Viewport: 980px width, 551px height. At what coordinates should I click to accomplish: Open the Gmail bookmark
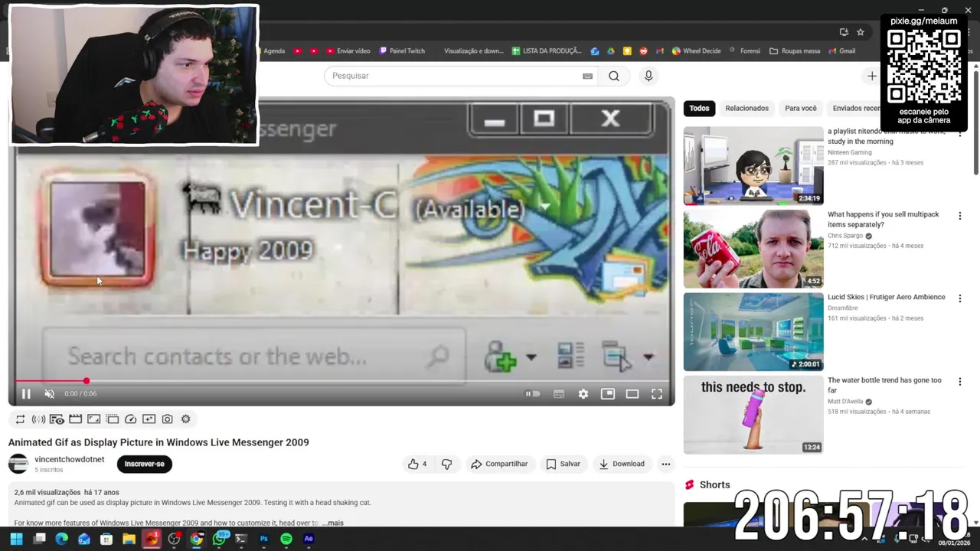[x=842, y=51]
